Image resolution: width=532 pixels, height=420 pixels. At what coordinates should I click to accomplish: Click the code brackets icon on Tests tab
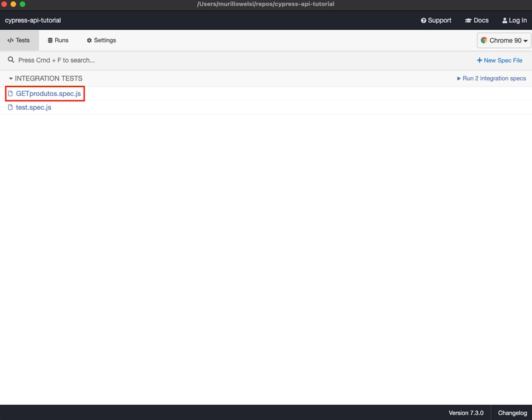click(x=10, y=41)
